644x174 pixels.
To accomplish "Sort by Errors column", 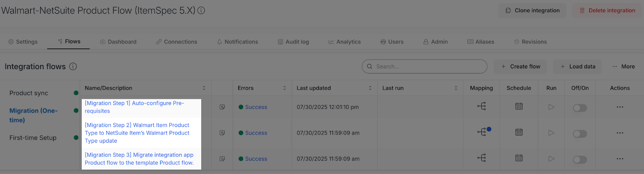I will pyautogui.click(x=285, y=88).
